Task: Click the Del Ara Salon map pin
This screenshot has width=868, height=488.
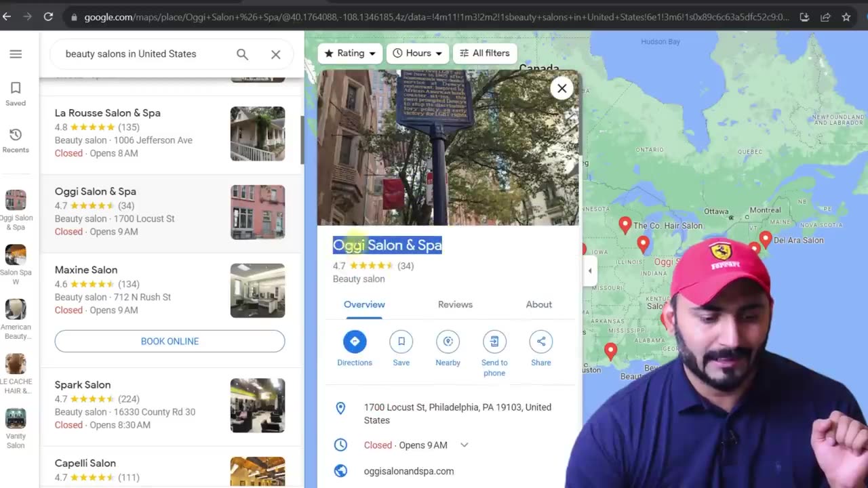Action: tap(766, 239)
